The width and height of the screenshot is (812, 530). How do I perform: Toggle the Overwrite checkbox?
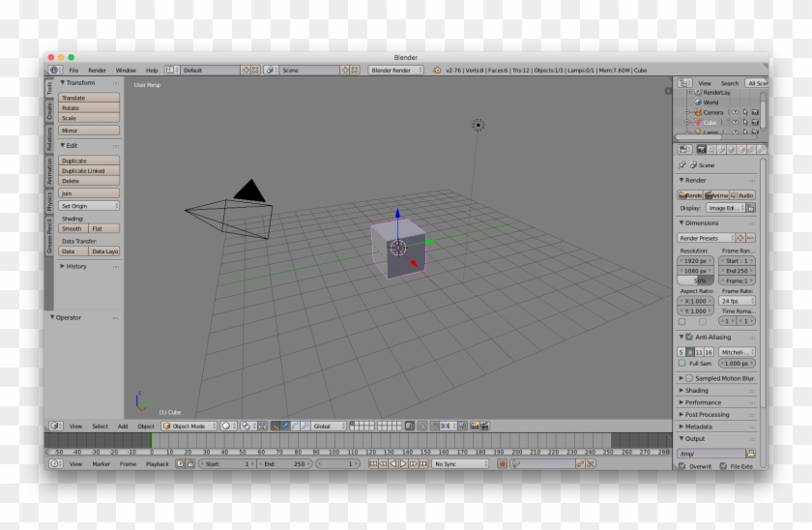[682, 466]
